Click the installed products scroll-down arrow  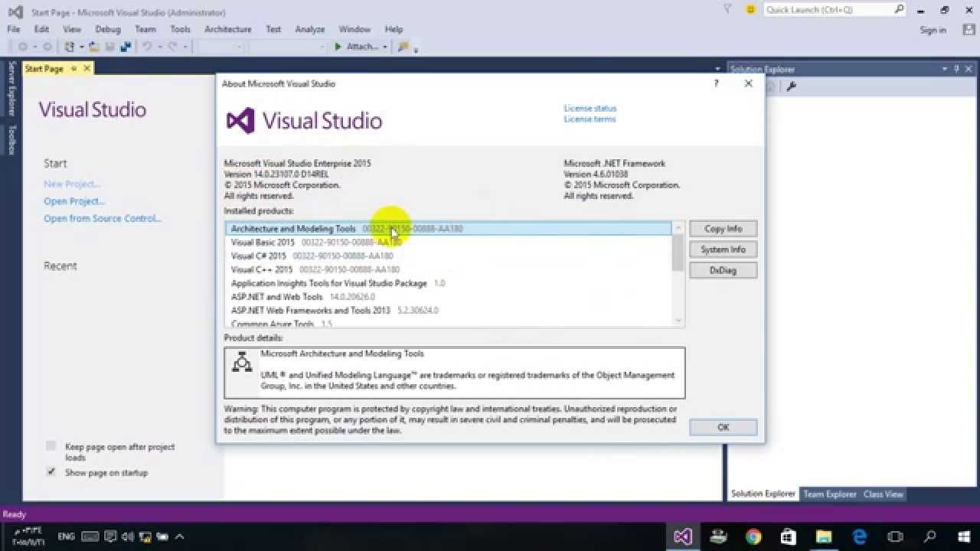pyautogui.click(x=678, y=321)
